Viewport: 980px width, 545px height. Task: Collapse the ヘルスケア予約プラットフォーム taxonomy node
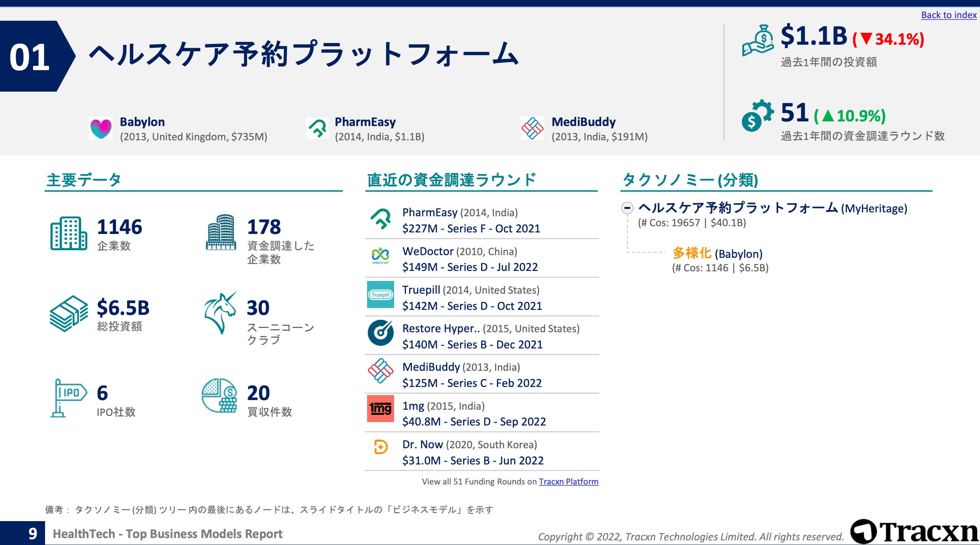(627, 208)
